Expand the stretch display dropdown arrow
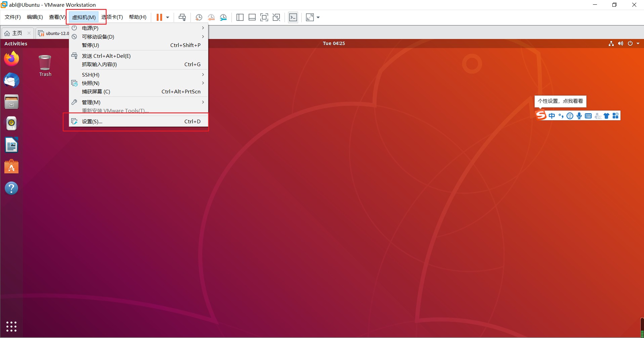The image size is (644, 338). (x=318, y=17)
